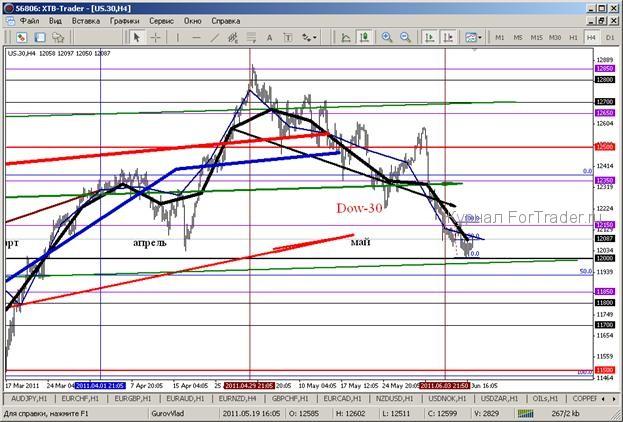The width and height of the screenshot is (623, 422).
Task: Switch to the EURCHF,H1 chart tab
Action: pos(79,399)
